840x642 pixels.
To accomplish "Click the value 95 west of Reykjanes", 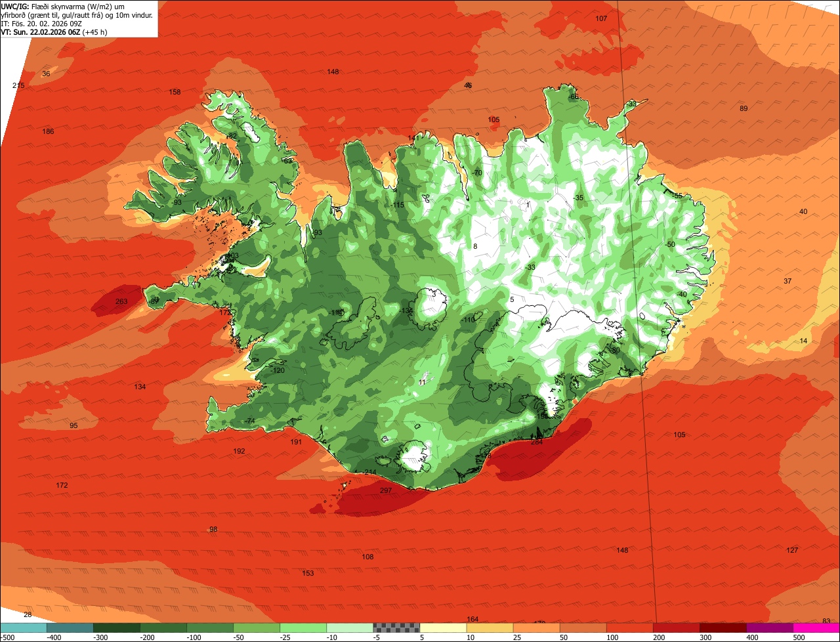I will [x=73, y=425].
